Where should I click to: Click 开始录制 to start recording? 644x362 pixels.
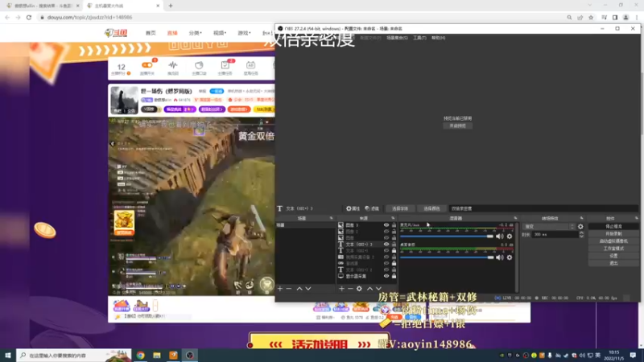[613, 234]
